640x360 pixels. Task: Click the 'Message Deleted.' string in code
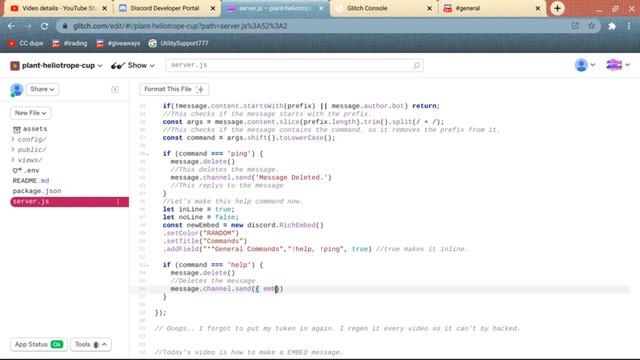coord(291,178)
